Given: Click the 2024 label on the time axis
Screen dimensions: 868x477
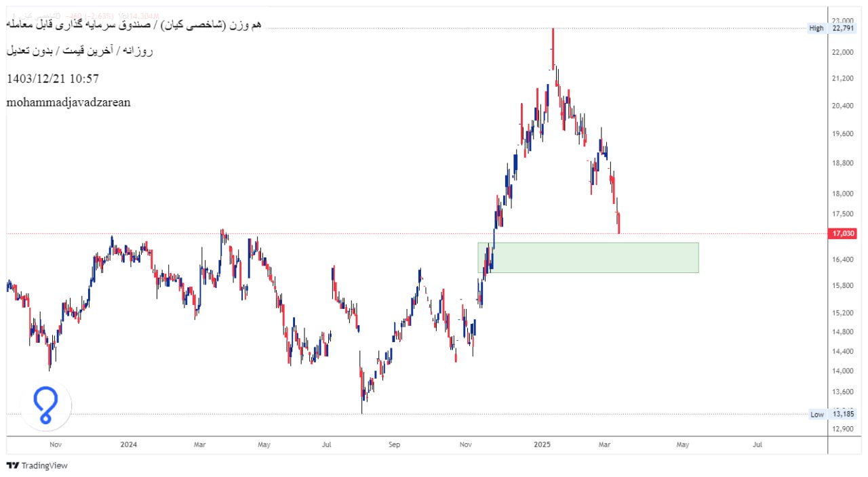Looking at the screenshot, I should 128,445.
